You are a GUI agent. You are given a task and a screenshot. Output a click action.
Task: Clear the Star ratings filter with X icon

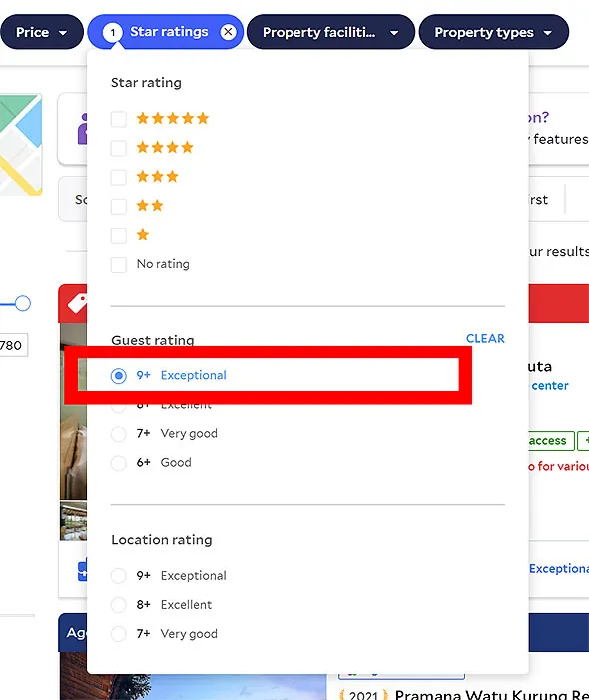pos(228,32)
